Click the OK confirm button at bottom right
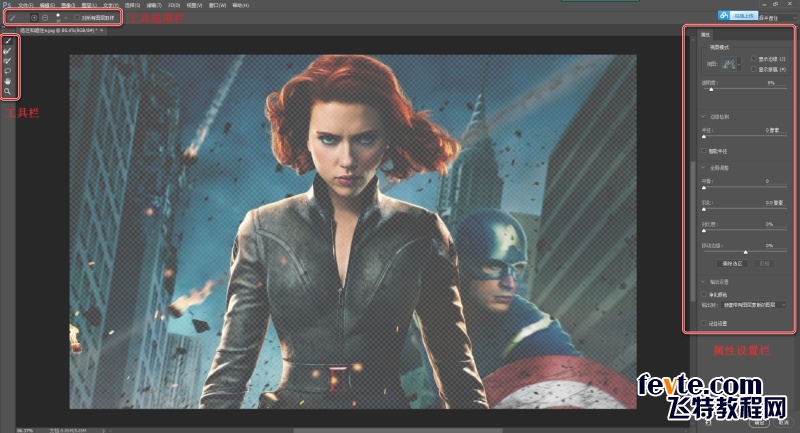The height and width of the screenshot is (433, 800). (759, 423)
